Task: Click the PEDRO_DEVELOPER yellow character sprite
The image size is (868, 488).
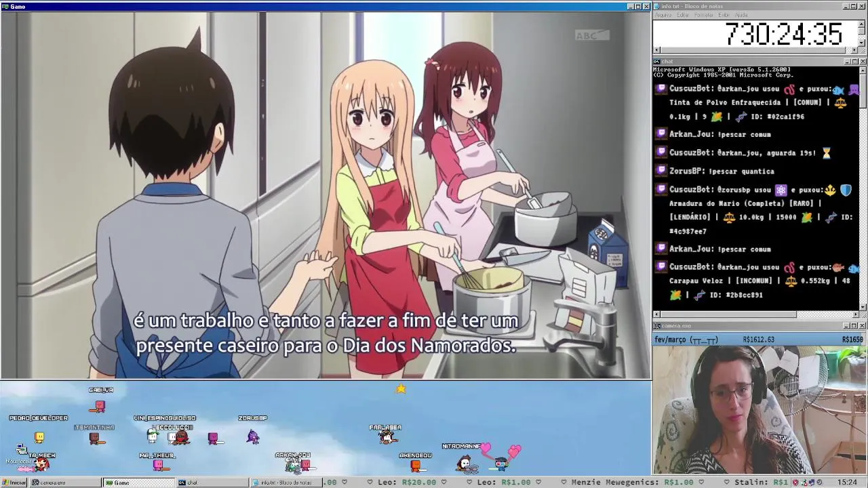Action: point(39,437)
